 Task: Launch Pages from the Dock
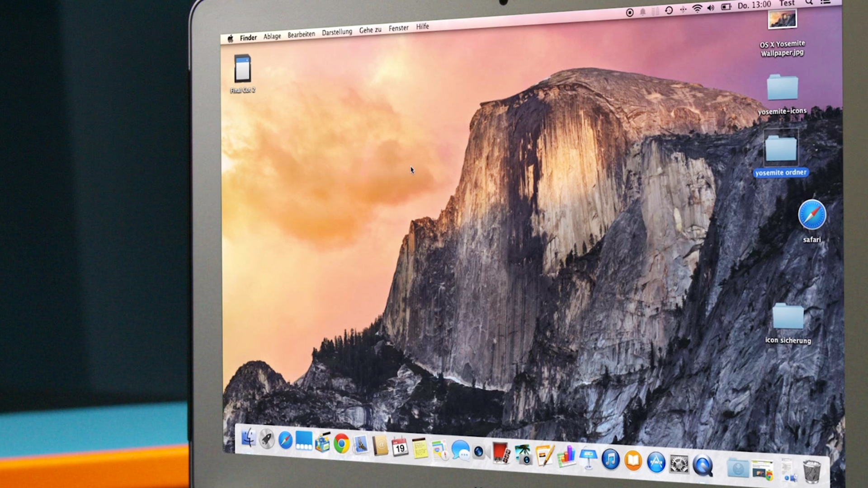coord(545,456)
